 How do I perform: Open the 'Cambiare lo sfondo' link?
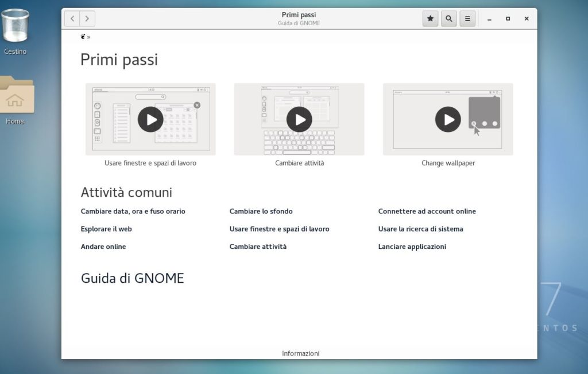pyautogui.click(x=261, y=211)
